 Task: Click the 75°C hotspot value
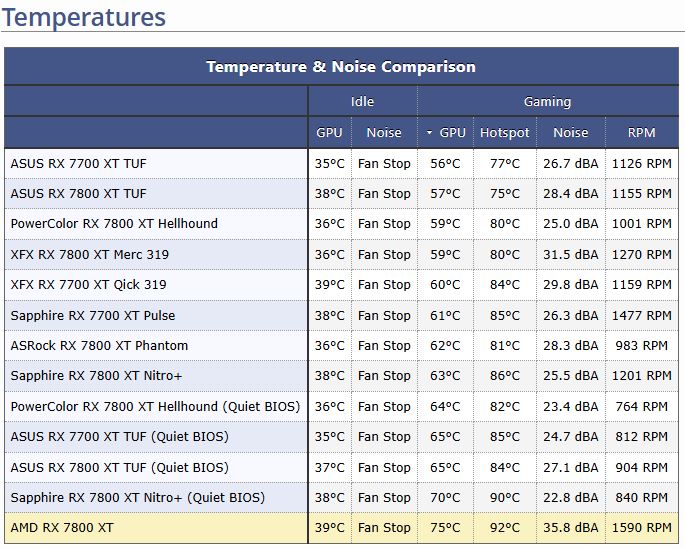[505, 193]
